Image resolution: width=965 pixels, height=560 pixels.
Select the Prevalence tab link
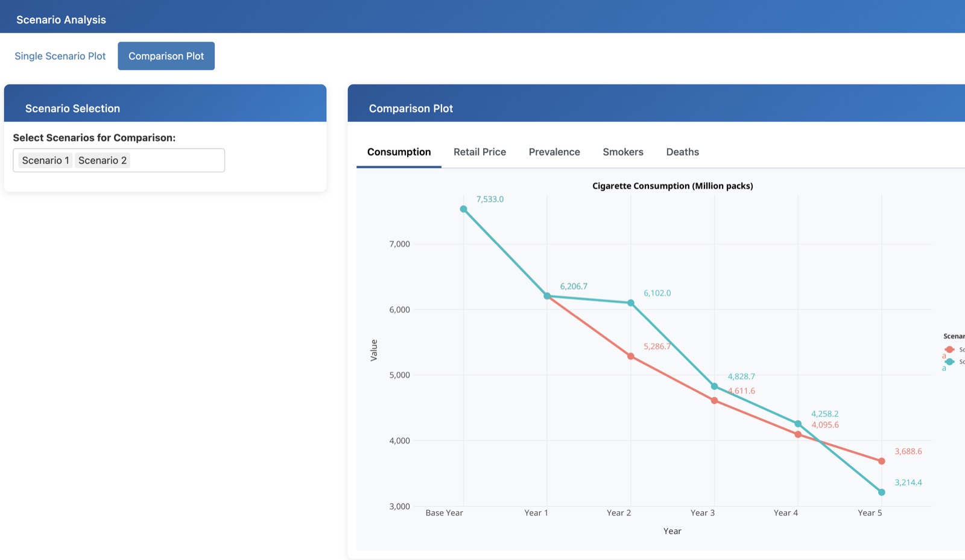click(x=554, y=152)
